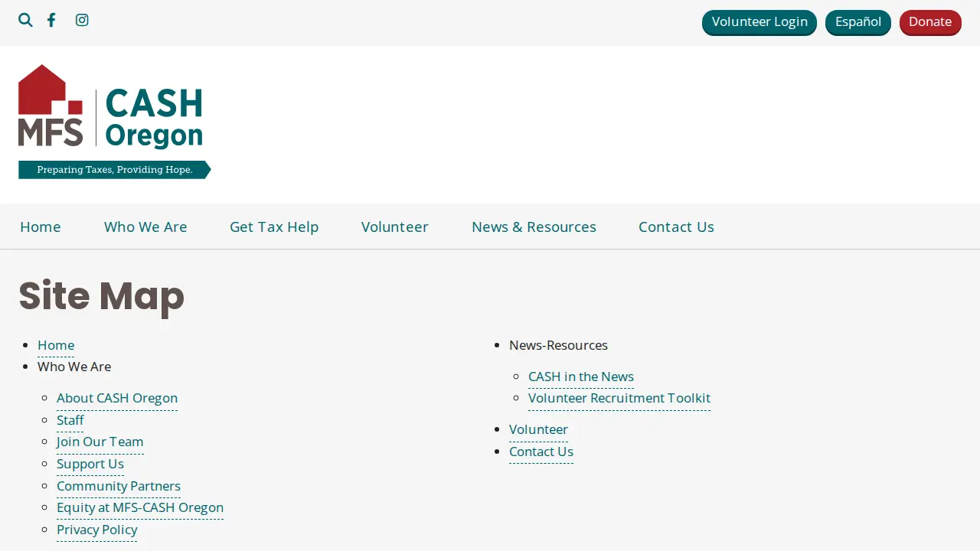Open CASH in the News link
The height and width of the screenshot is (551, 980).
point(581,377)
